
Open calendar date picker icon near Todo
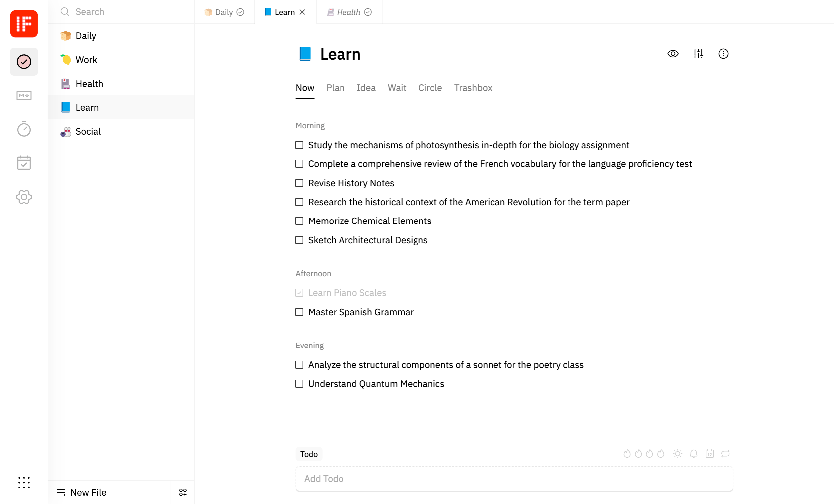709,454
